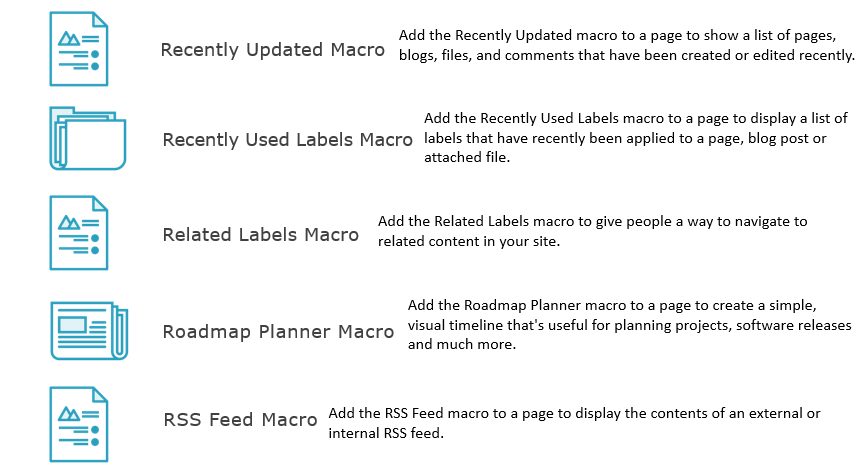Select the RSS Feed Macro heading

point(240,420)
